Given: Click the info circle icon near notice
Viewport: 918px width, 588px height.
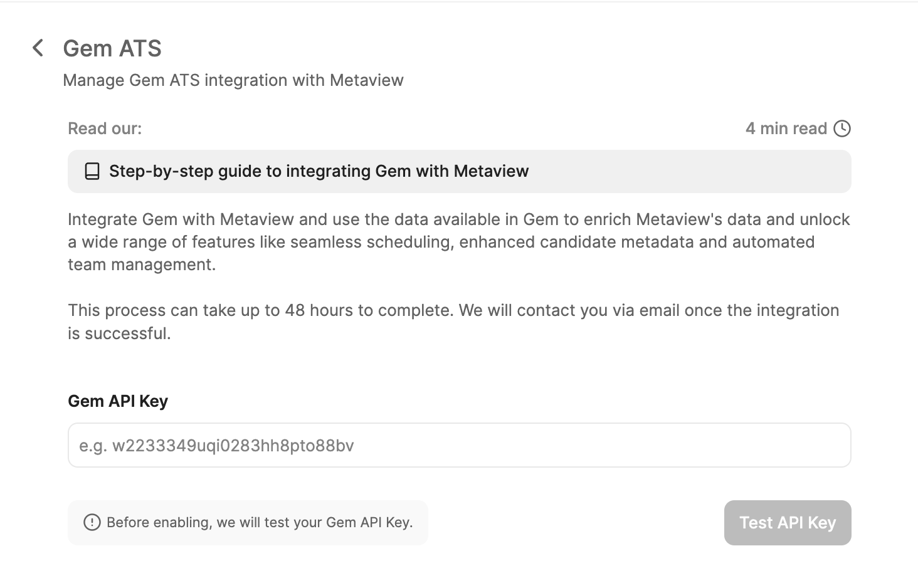Looking at the screenshot, I should click(92, 522).
